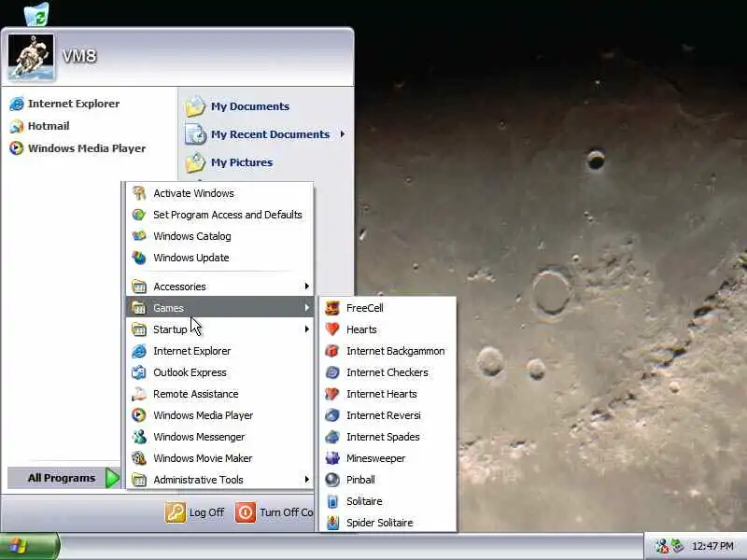This screenshot has height=560, width=747.
Task: Open the Startup folder entry
Action: pos(219,329)
